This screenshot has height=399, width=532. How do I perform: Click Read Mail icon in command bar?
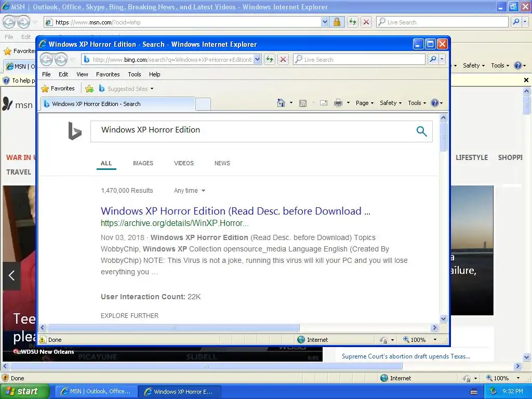[324, 103]
